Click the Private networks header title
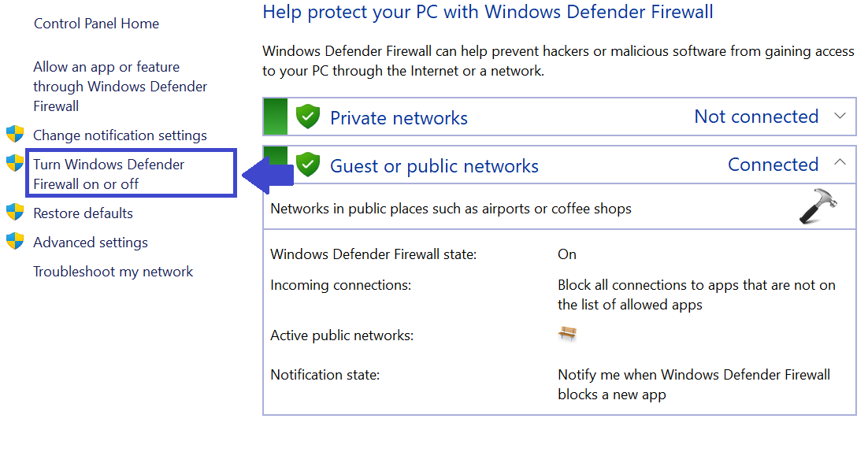Screen dimensions: 868x452 click(x=399, y=118)
